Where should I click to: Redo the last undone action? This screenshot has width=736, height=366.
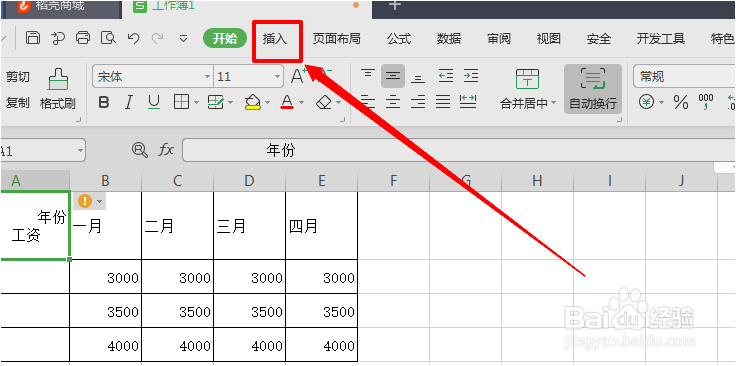click(x=158, y=38)
